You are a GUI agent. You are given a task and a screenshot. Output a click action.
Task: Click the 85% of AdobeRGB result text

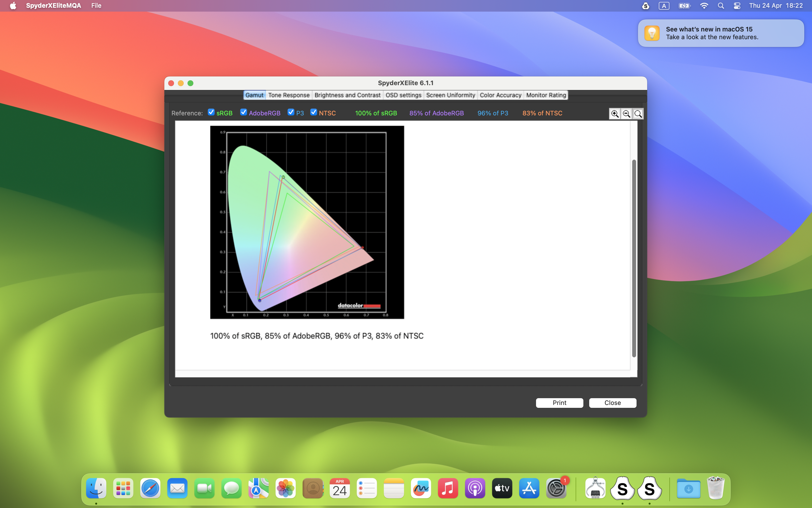pos(436,113)
